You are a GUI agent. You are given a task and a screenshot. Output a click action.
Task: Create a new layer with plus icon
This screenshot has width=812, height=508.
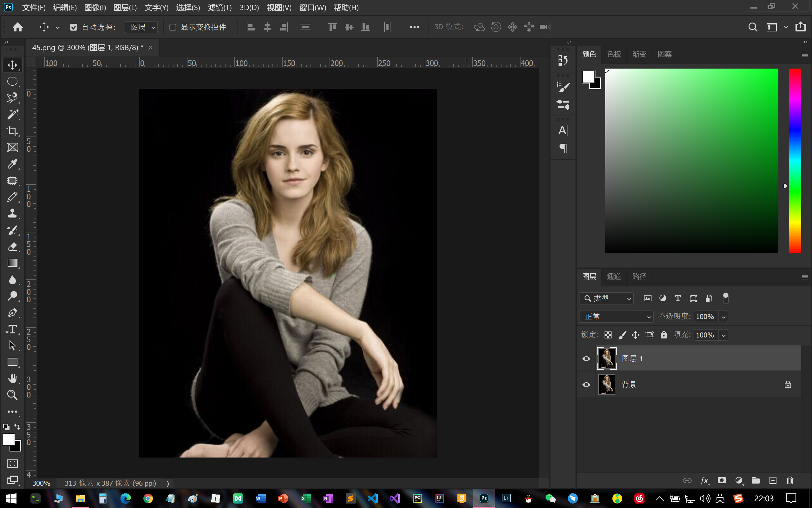[x=773, y=480]
